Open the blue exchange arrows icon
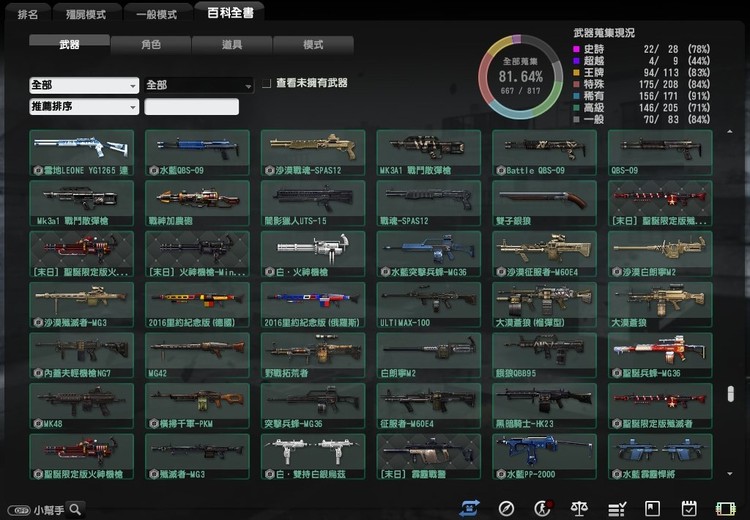750x520 pixels. (469, 508)
